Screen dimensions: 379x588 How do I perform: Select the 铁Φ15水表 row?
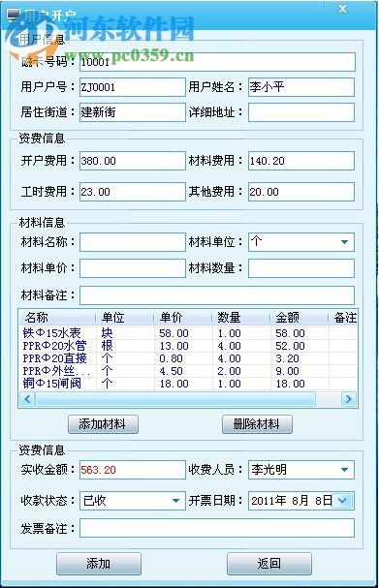click(188, 333)
